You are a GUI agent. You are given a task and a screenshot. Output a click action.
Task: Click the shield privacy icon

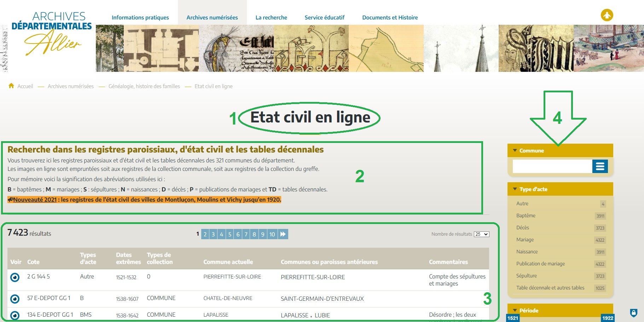(633, 313)
